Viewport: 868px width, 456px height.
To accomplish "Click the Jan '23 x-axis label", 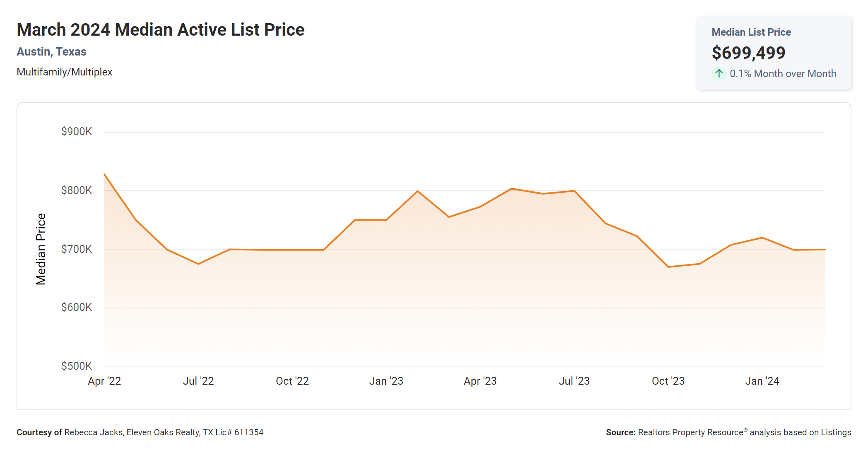I will click(x=386, y=381).
